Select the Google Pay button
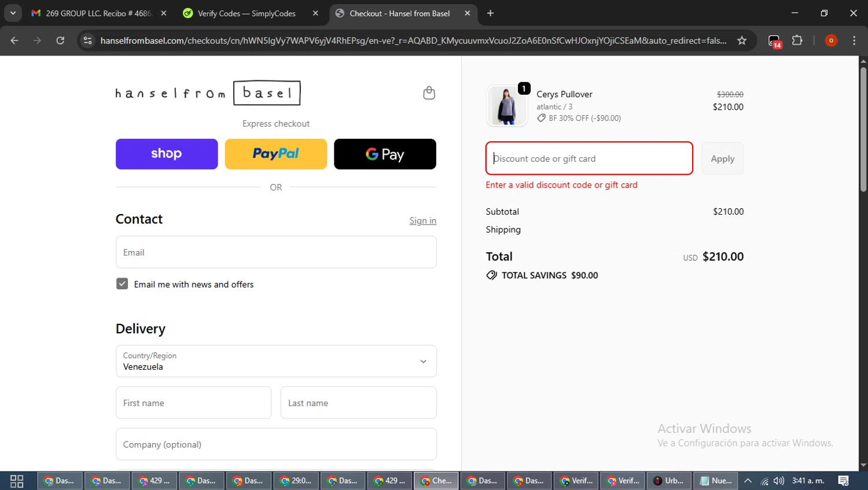Image resolution: width=868 pixels, height=490 pixels. (385, 154)
